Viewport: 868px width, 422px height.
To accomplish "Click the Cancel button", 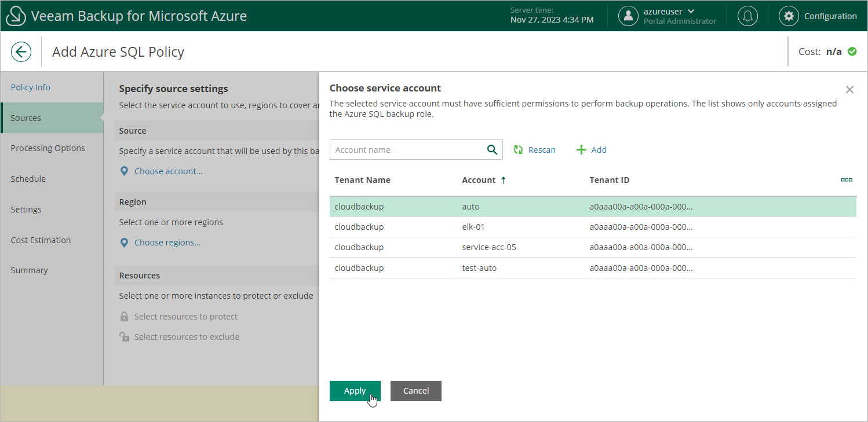I will (416, 391).
